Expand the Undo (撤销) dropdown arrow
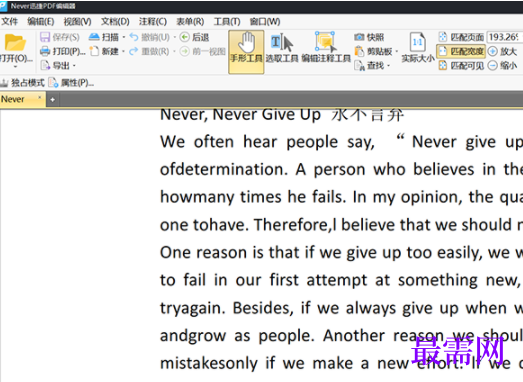The height and width of the screenshot is (382, 523). (x=174, y=37)
